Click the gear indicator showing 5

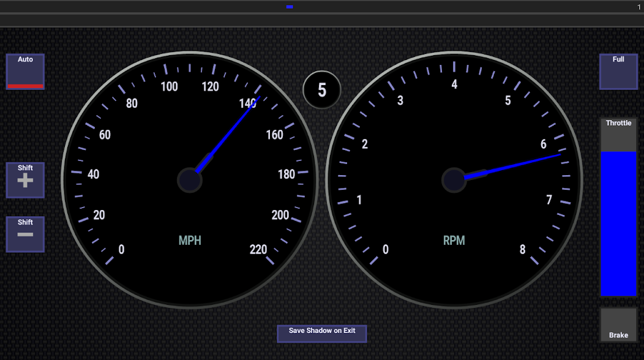point(321,89)
